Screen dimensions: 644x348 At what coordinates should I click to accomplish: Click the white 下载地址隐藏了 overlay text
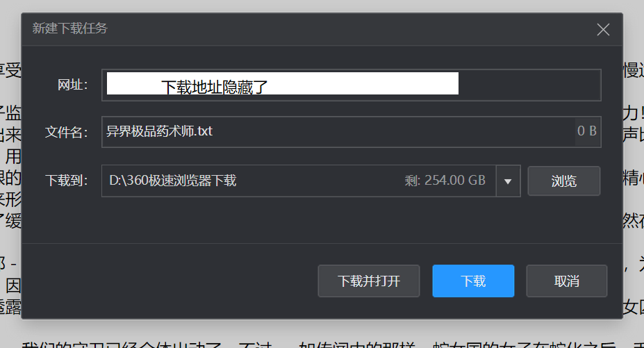[215, 87]
